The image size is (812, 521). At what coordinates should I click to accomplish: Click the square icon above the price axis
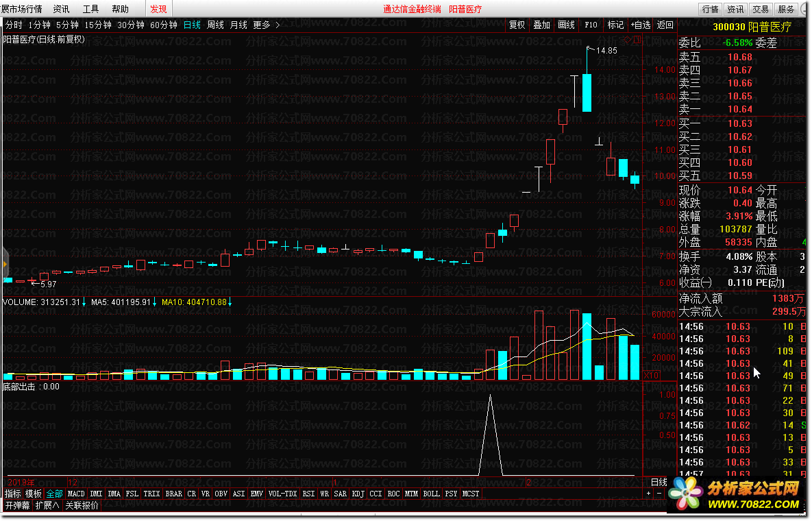637,39
